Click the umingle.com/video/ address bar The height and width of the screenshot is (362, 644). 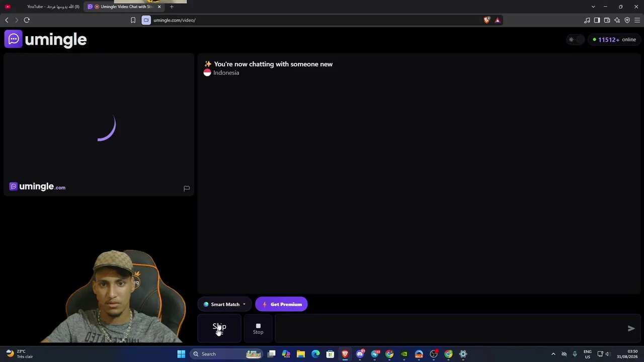click(x=317, y=20)
